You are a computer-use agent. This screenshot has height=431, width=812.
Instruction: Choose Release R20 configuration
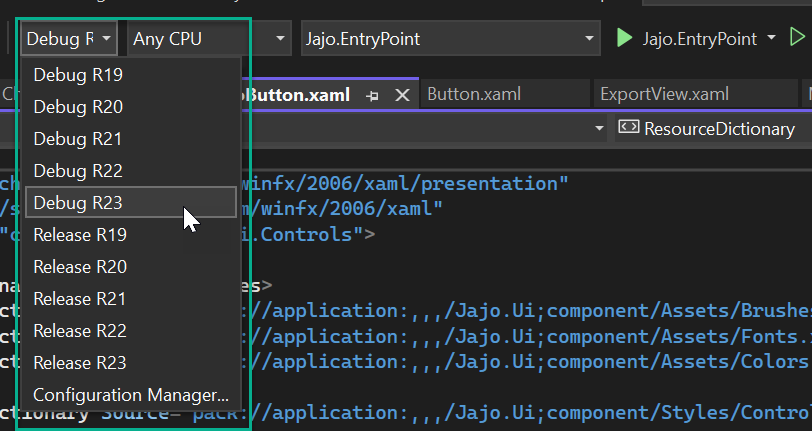tap(130, 267)
